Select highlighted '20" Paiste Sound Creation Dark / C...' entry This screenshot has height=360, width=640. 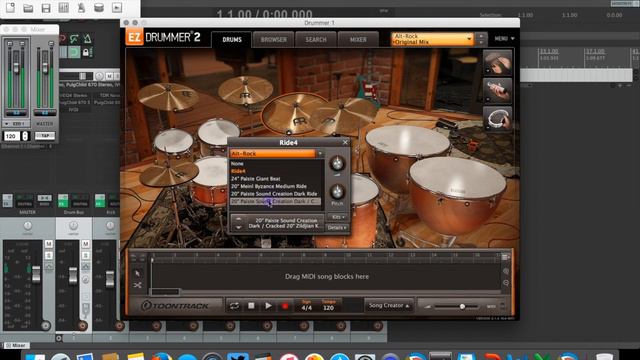tap(276, 201)
